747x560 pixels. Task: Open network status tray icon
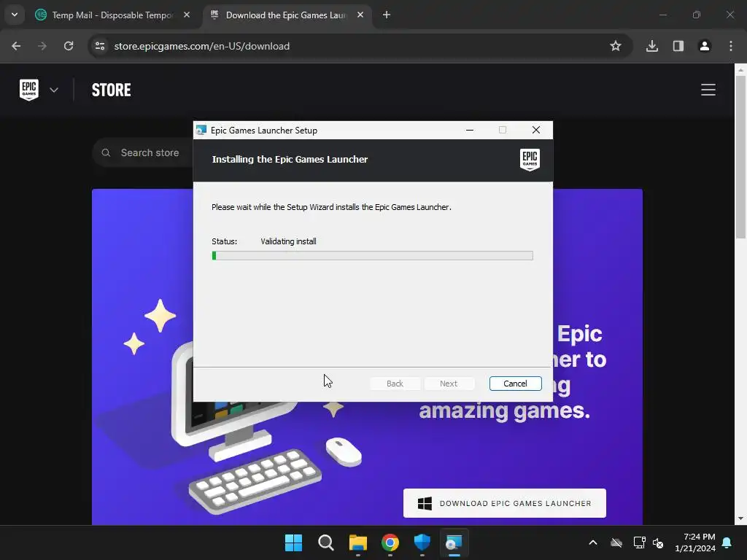tap(639, 542)
